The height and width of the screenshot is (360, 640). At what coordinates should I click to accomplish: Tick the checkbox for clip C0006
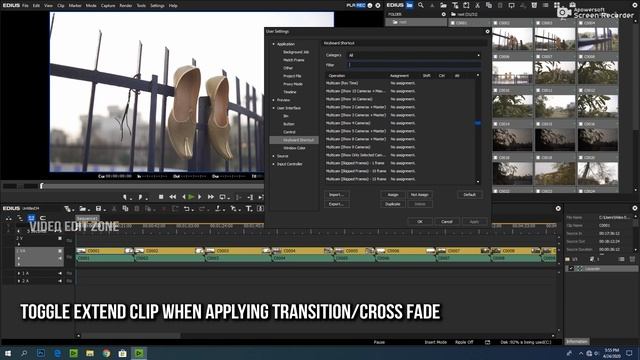click(x=496, y=56)
